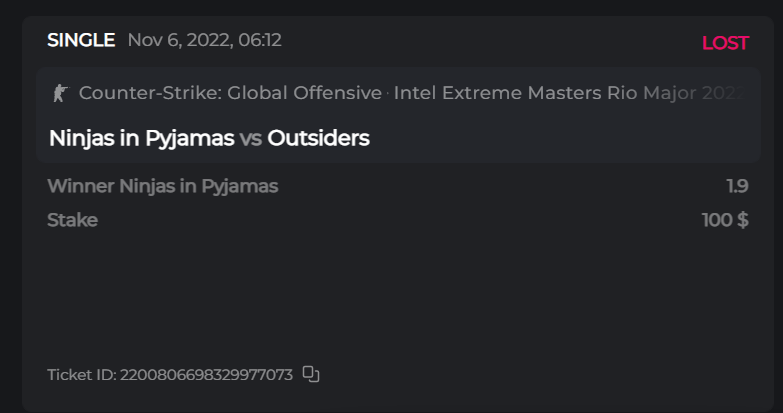The image size is (783, 413).
Task: Select the ticket number 2200806698329977073
Action: click(x=206, y=375)
